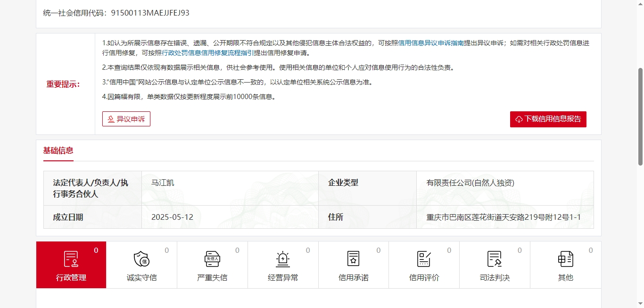644x308 pixels.
Task: Open the 经营异常 tab label
Action: (283, 277)
